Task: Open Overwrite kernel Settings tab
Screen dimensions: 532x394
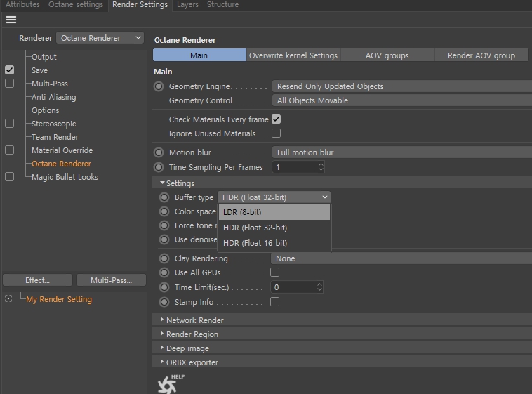Action: (x=293, y=55)
